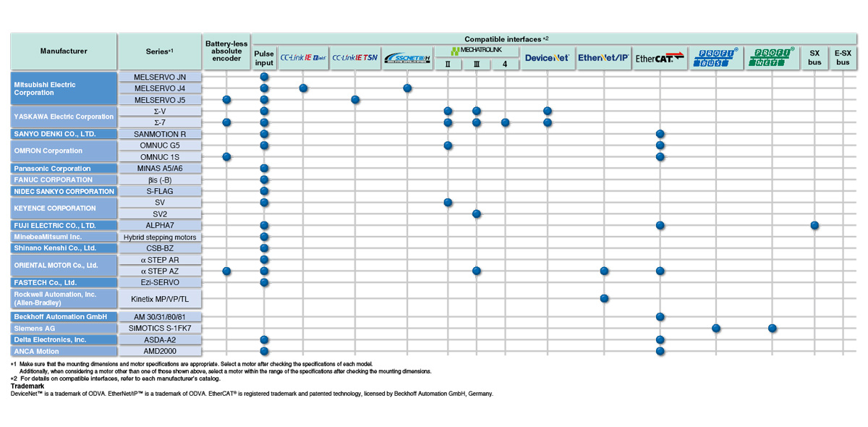Image resolution: width=868 pixels, height=427 pixels.
Task: Select ORIENTAL MOTOR Co., Ltd. cell
Action: [x=64, y=265]
